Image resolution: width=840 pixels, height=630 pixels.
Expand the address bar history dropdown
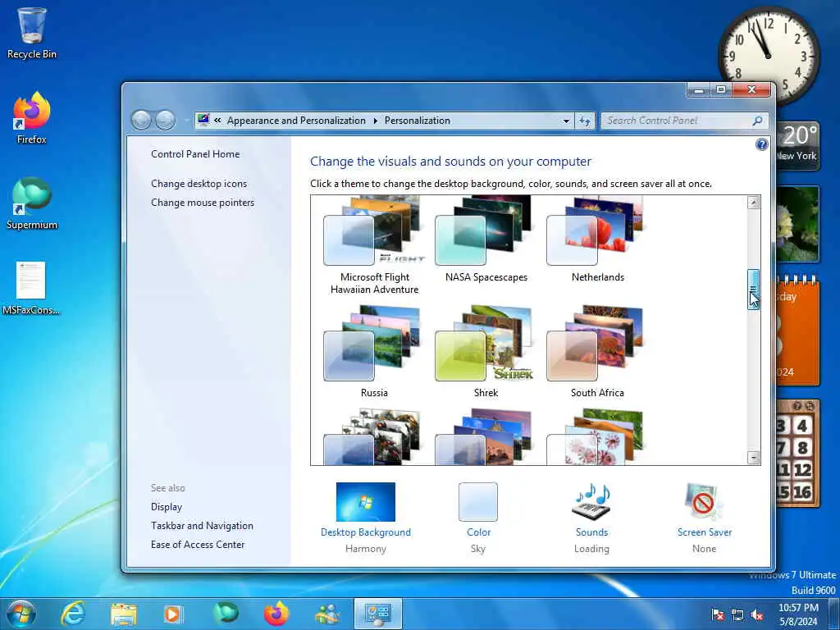(x=566, y=121)
